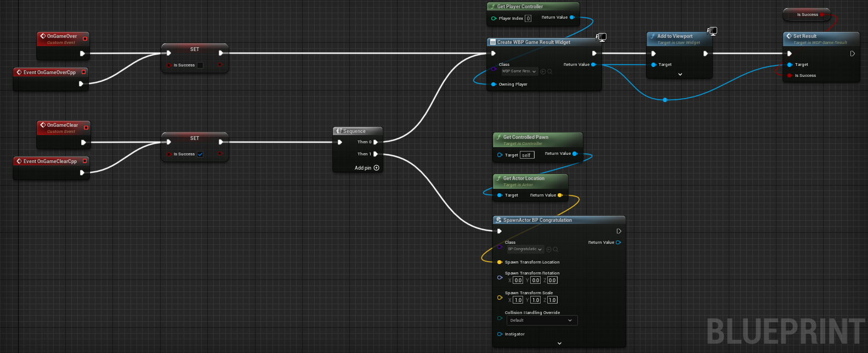Select upper SET node header

point(195,49)
